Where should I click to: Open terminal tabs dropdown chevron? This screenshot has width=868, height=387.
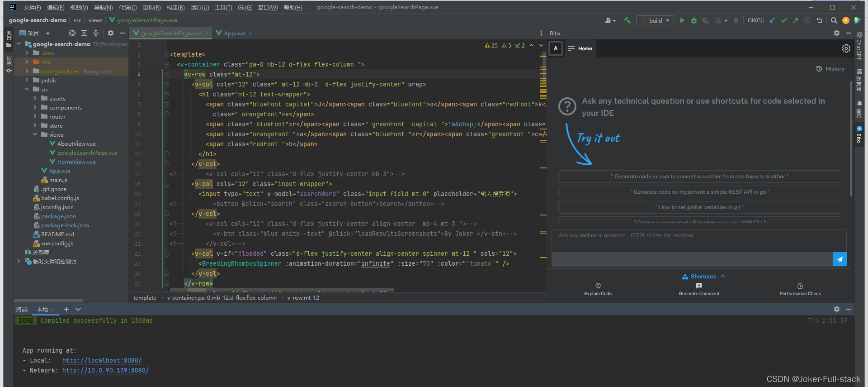click(x=78, y=309)
